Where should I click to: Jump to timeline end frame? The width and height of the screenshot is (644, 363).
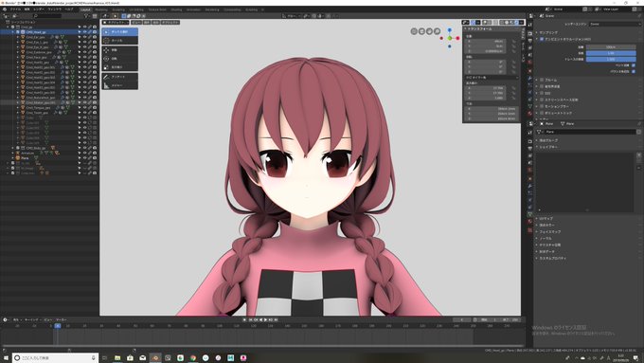point(276,319)
